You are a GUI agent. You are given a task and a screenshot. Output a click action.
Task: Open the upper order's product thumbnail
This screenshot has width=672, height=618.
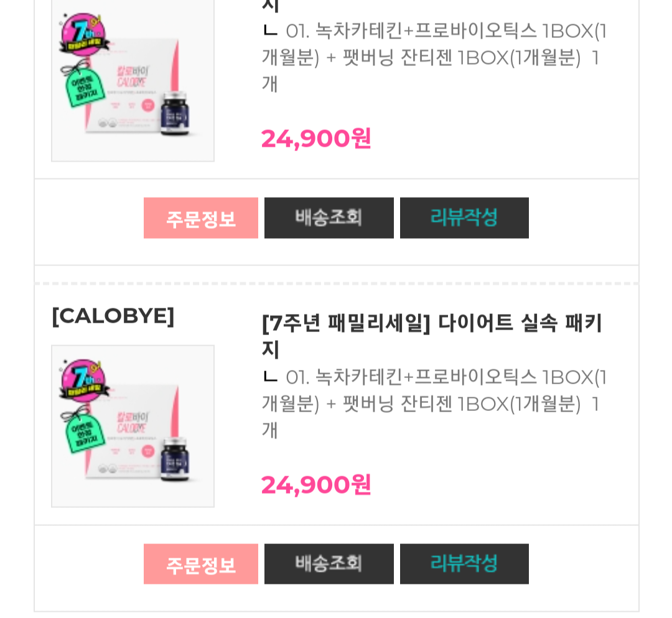(133, 81)
